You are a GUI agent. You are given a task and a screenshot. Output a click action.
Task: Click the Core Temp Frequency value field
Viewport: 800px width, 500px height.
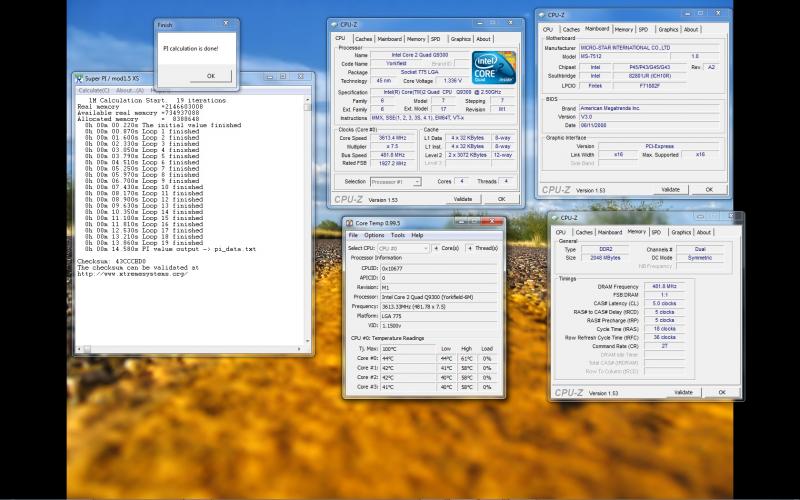(438, 307)
